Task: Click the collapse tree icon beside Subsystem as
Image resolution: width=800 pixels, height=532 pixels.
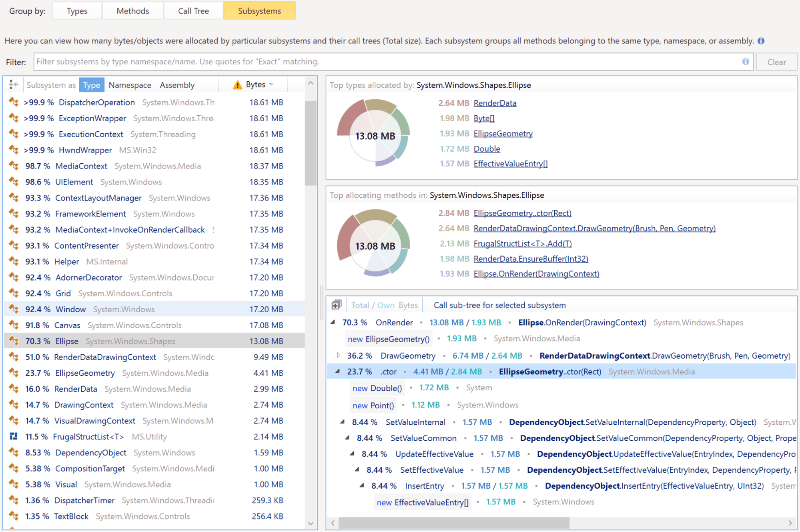Action: click(x=14, y=84)
